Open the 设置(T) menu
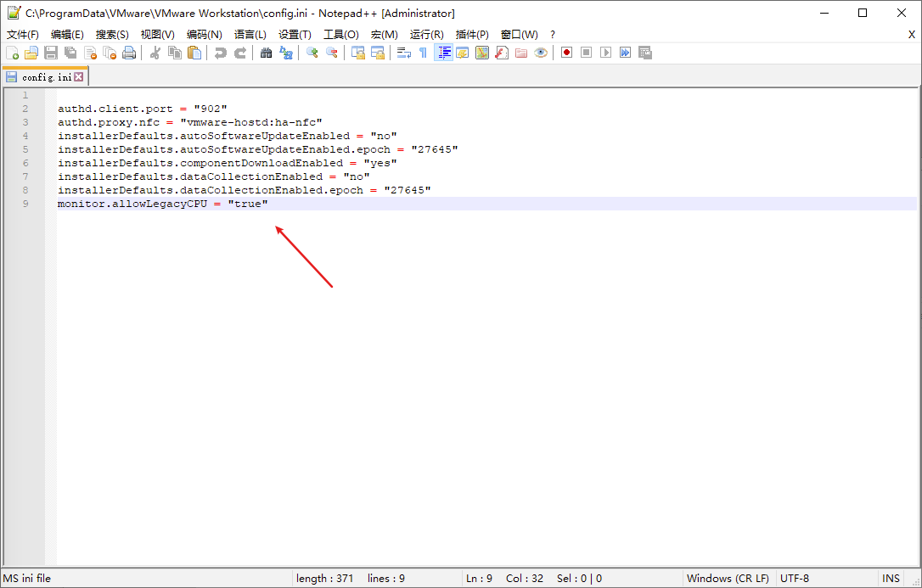The height and width of the screenshot is (588, 922). 295,35
